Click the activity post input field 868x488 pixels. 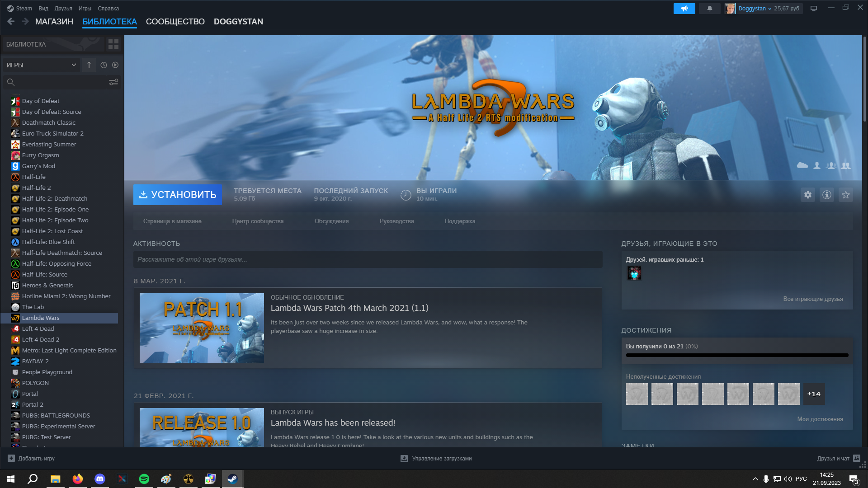click(x=368, y=259)
